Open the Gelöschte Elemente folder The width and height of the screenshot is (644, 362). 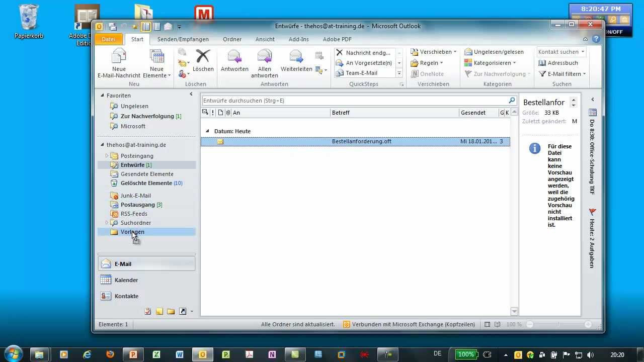point(146,183)
